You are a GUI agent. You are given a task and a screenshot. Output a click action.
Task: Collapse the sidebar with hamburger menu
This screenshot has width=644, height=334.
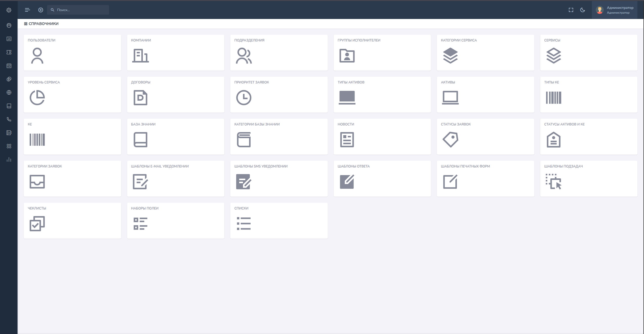pyautogui.click(x=28, y=10)
